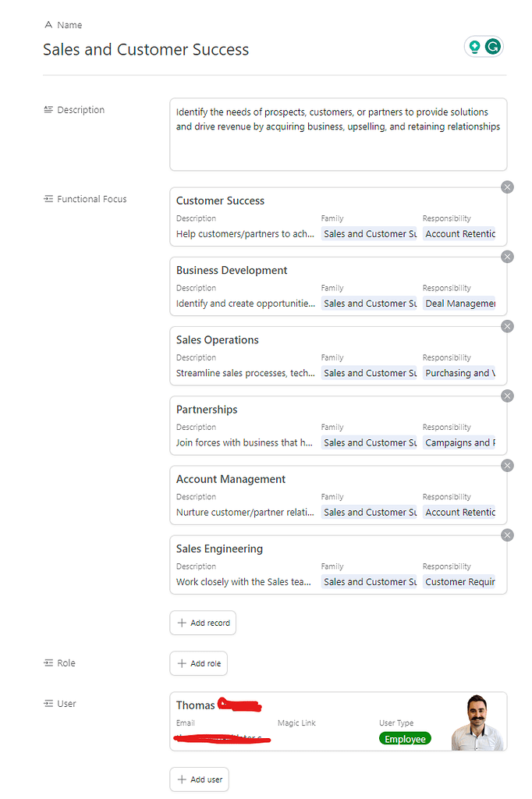The image size is (532, 799).
Task: Click the Description field icon
Action: (48, 109)
